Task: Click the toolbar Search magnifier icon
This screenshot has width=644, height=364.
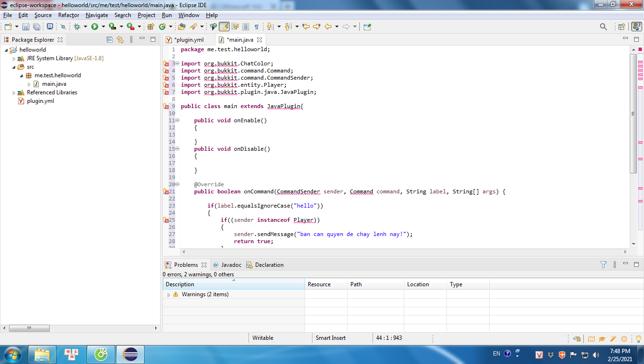Action: click(603, 27)
